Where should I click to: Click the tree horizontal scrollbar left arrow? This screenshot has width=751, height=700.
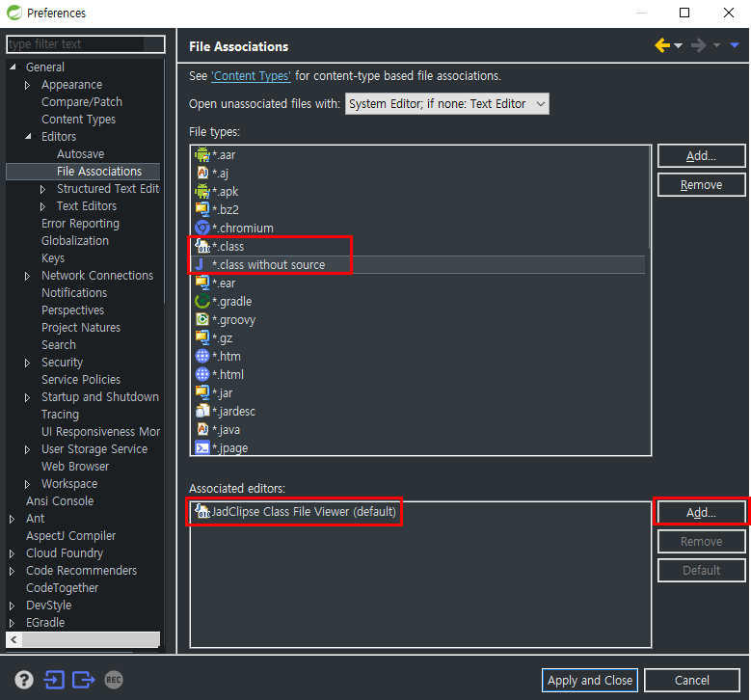tap(13, 639)
